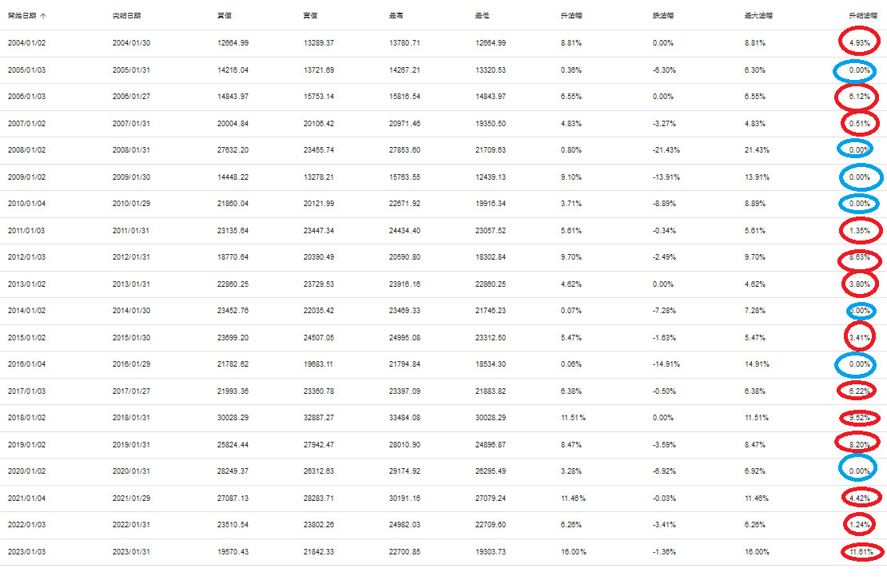This screenshot has height=588, width=887.
Task: Select the value 30191.16 in 2021 row
Action: click(x=403, y=499)
